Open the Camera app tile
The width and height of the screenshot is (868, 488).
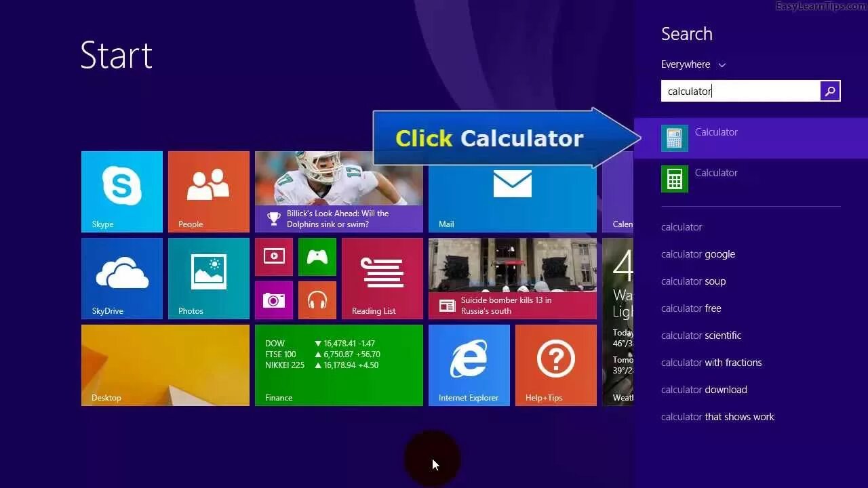[273, 300]
